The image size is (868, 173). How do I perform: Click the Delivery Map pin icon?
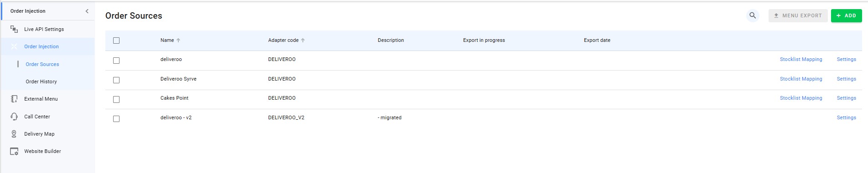pos(14,134)
